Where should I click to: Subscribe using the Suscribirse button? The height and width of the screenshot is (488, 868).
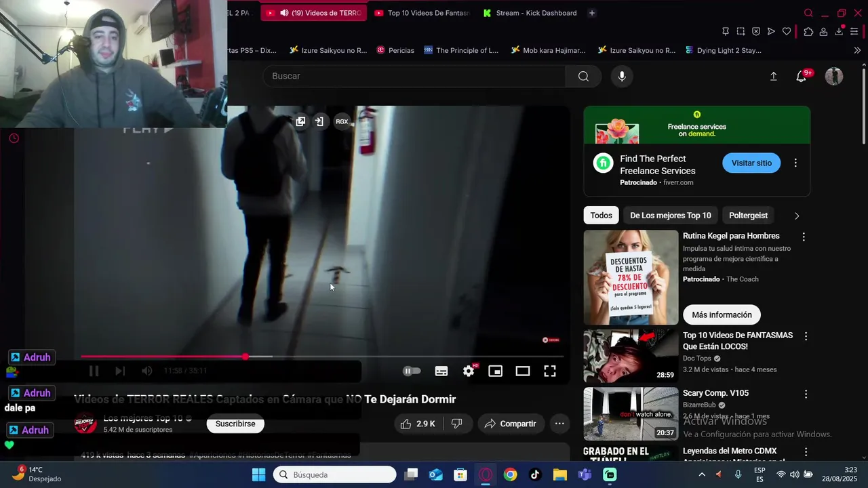(235, 424)
